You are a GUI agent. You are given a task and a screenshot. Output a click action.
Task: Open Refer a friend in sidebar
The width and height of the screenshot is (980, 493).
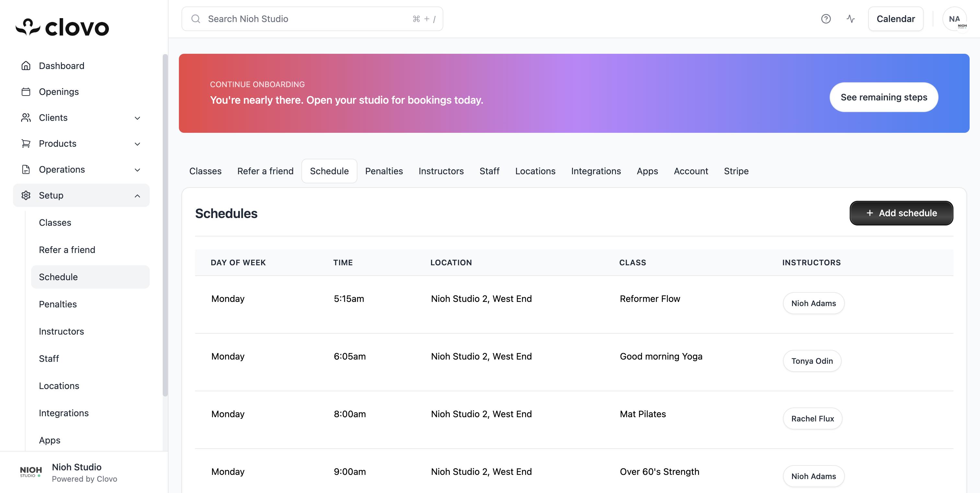90,250
